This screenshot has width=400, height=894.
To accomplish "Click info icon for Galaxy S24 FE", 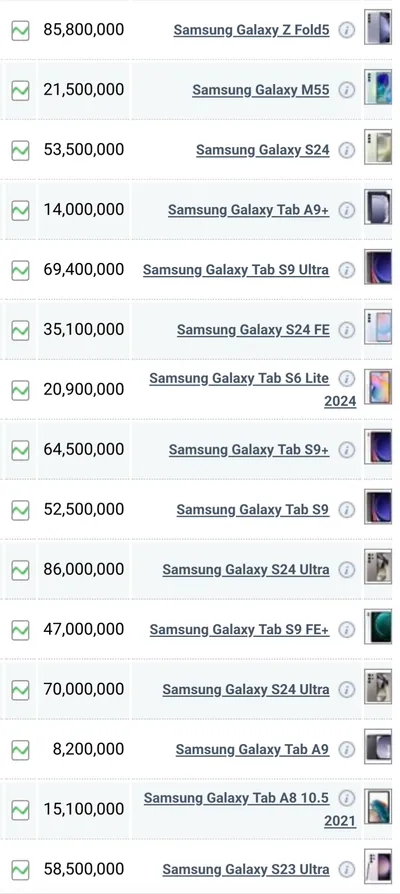I will coord(346,330).
